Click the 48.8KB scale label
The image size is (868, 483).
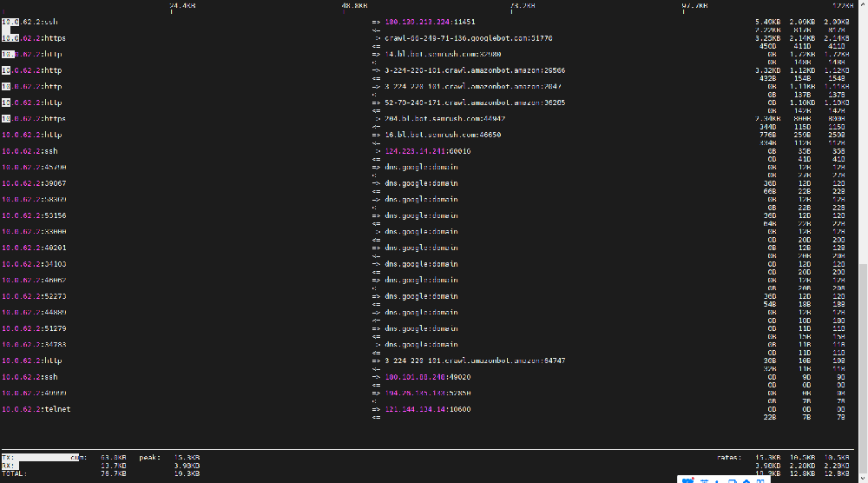[354, 5]
